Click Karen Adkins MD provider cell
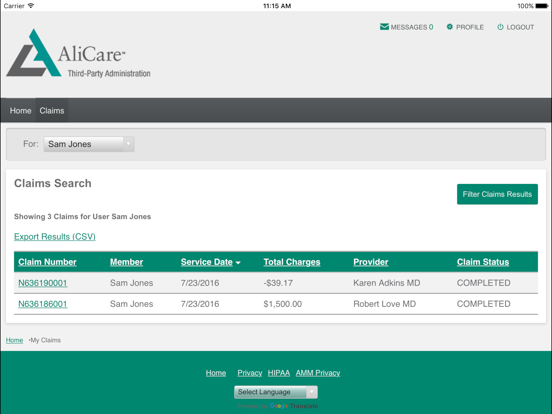Viewport: 552px width, 414px height. (387, 283)
